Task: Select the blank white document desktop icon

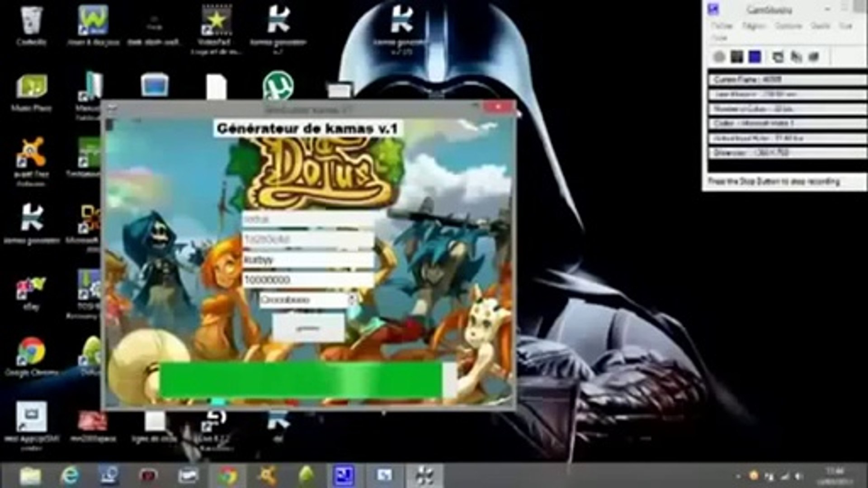Action: 216,86
